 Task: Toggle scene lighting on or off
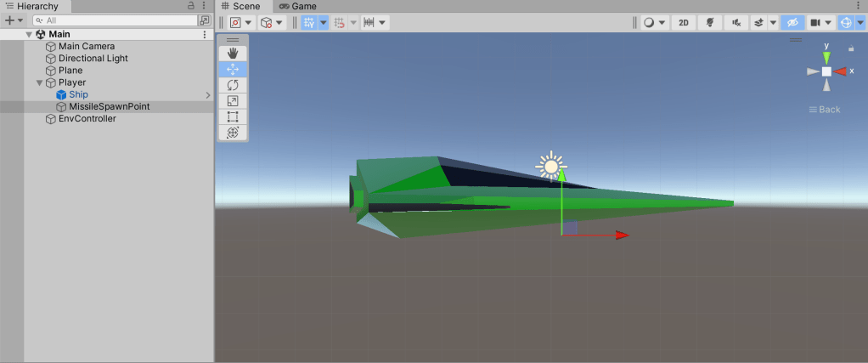[x=709, y=23]
